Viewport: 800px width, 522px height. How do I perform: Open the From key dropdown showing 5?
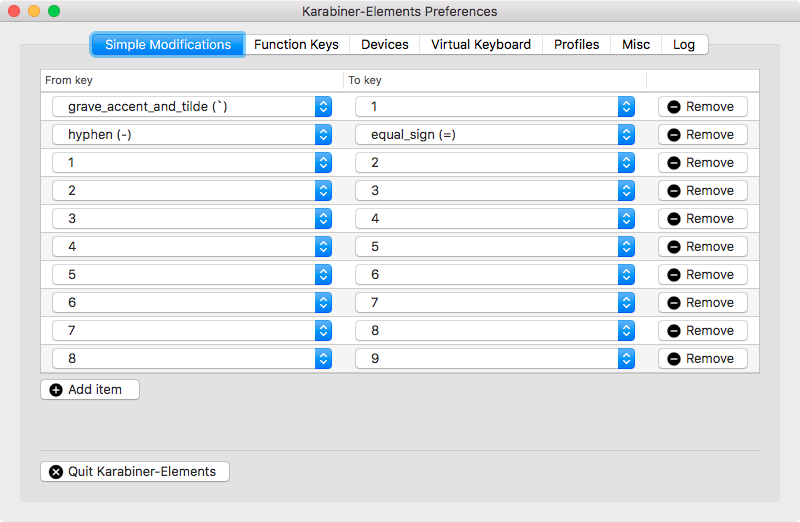[x=192, y=275]
